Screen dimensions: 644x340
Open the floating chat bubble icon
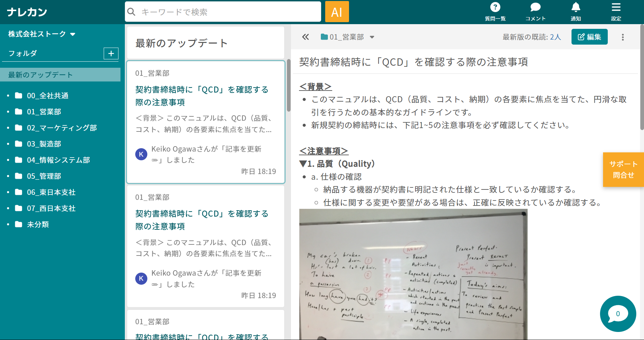[617, 314]
